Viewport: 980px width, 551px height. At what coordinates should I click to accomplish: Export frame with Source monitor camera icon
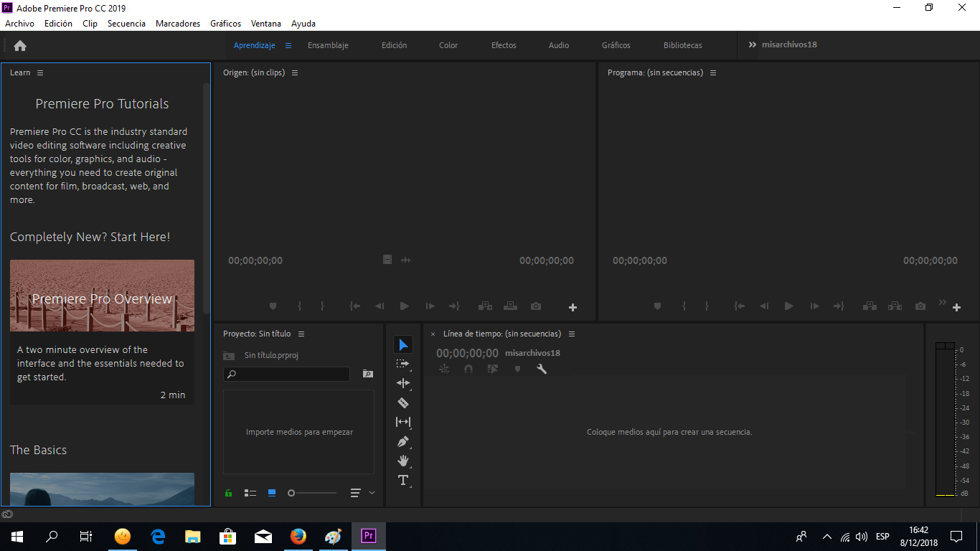[x=536, y=306]
